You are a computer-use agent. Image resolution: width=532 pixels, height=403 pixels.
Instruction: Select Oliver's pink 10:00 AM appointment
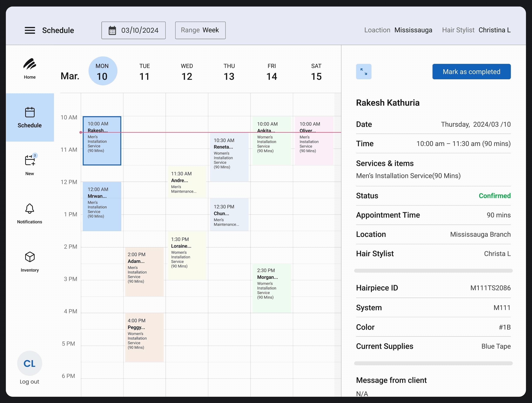314,144
